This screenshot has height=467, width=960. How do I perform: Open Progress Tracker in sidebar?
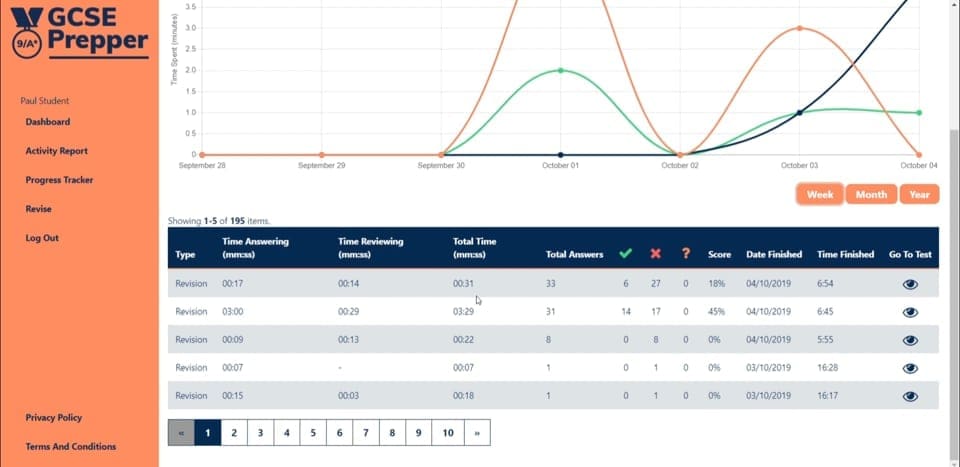tap(59, 180)
